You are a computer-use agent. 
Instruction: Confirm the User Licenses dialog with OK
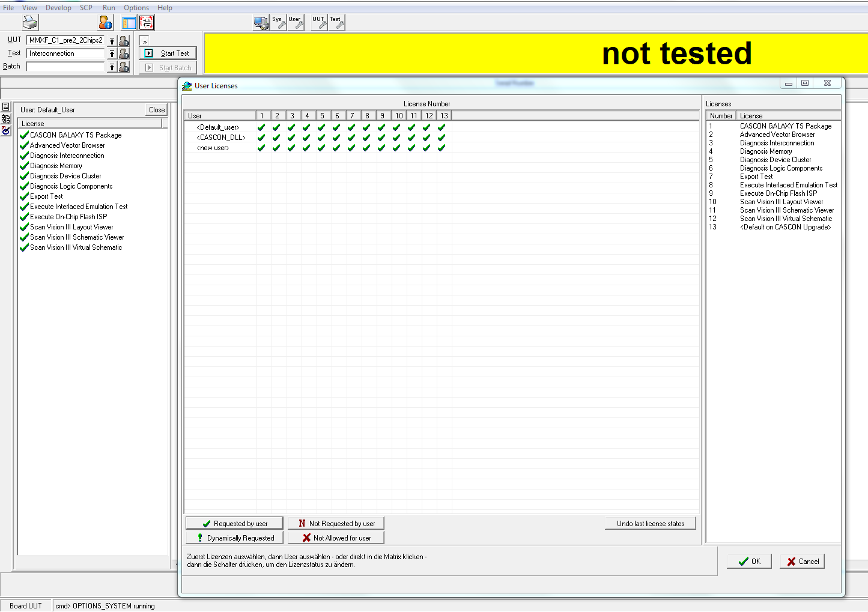point(749,562)
